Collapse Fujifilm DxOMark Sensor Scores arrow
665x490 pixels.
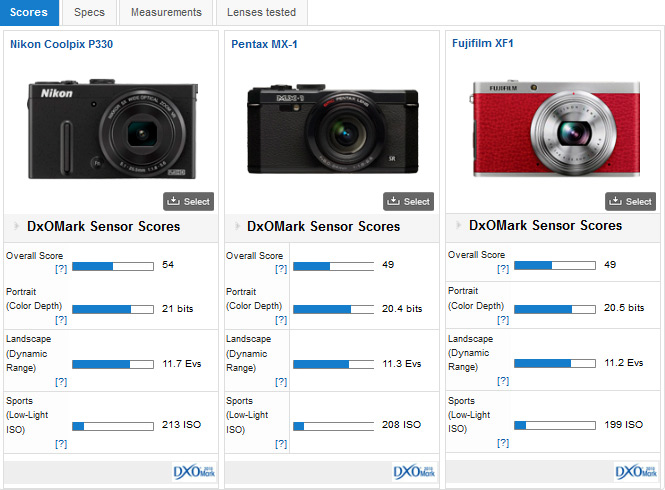point(458,225)
